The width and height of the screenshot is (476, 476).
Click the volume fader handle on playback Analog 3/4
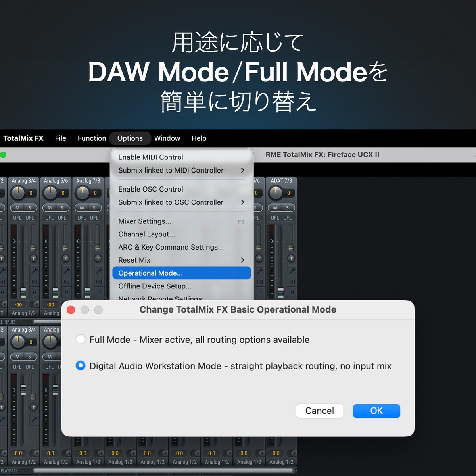point(23,390)
